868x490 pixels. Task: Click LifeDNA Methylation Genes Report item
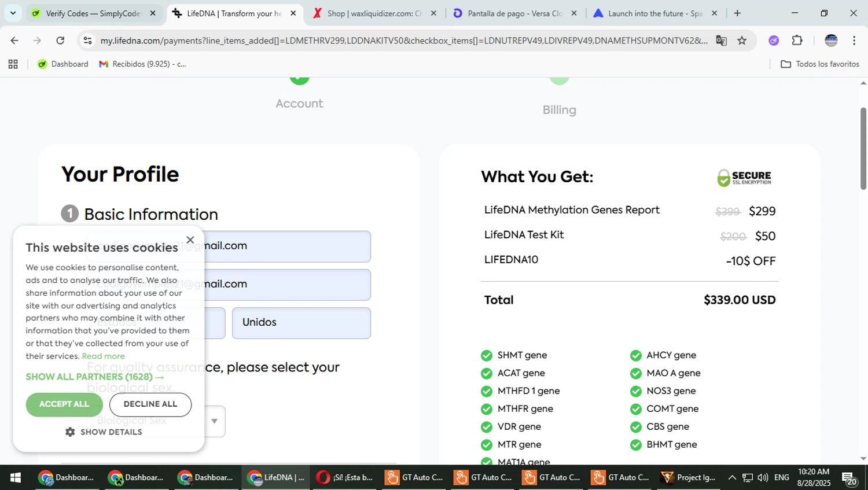(572, 210)
